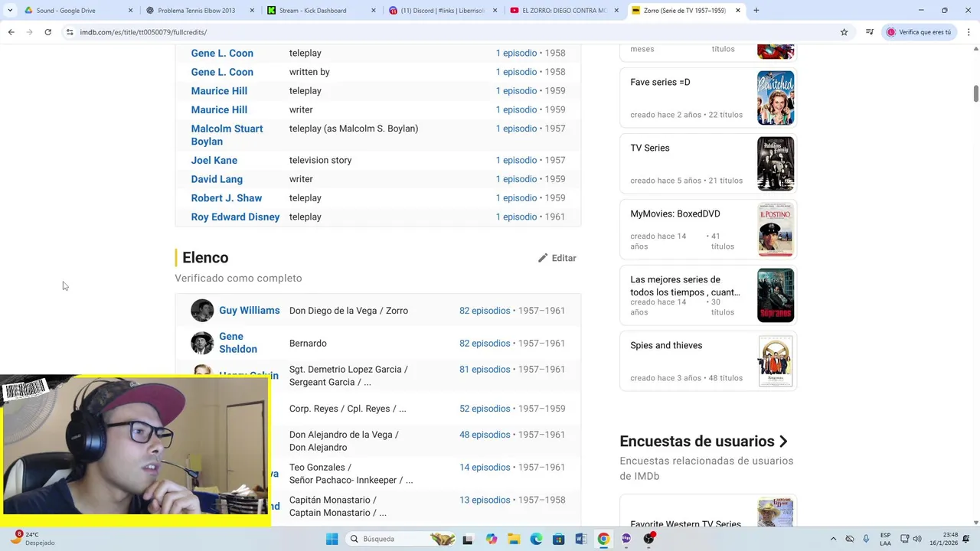Viewport: 980px width, 551px height.
Task: Open Microsoft Word from taskbar
Action: click(x=581, y=539)
